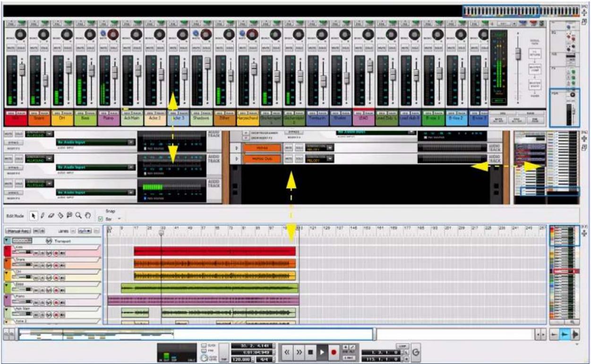591x364 pixels.
Task: Toggle the loop on/off icon in transport
Action: click(415, 352)
